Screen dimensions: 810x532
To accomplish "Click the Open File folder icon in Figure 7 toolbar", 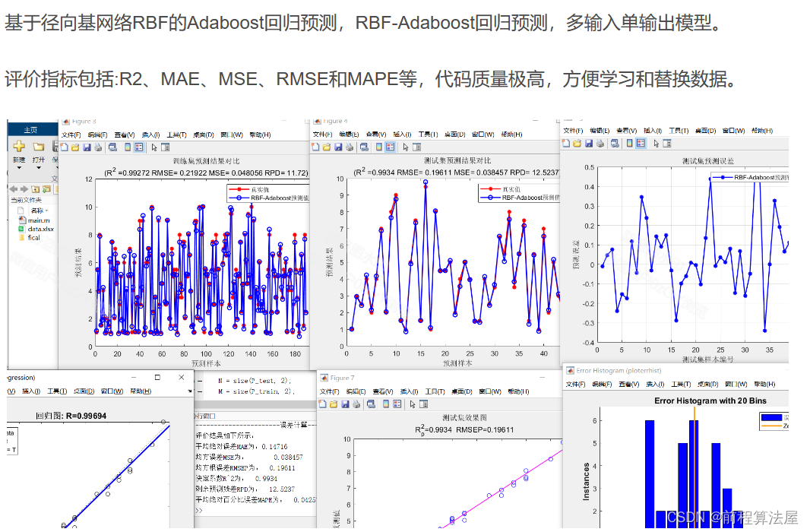I will point(334,404).
